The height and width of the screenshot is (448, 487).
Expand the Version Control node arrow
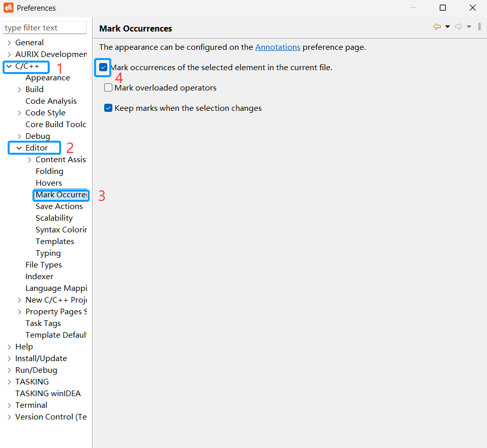[x=9, y=417]
